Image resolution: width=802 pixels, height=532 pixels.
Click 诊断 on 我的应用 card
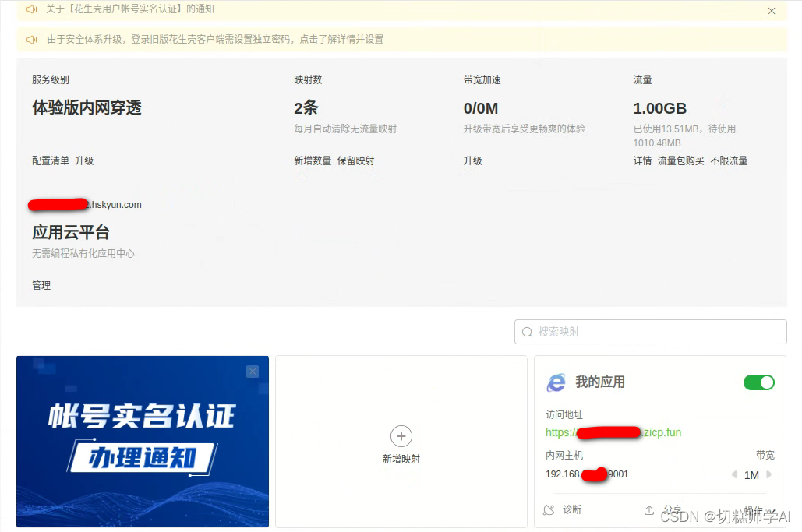click(x=563, y=509)
